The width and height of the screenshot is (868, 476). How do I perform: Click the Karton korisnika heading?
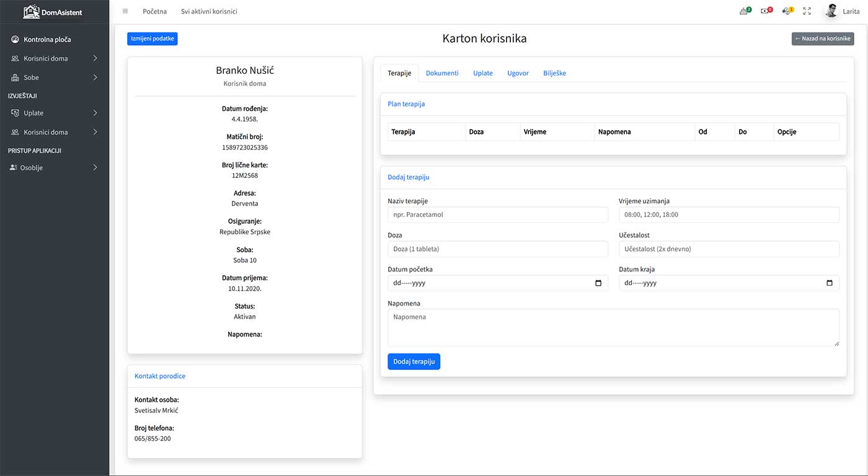tap(484, 38)
